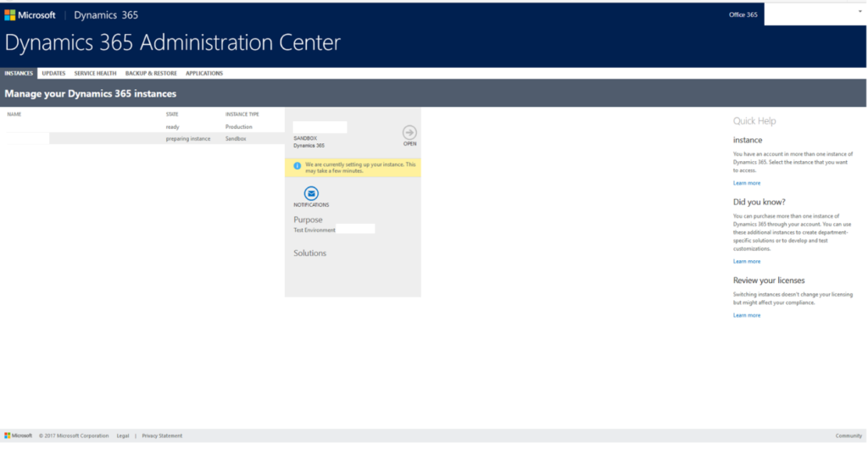Open the Notifications envelope icon
This screenshot has height=472, width=868.
pos(311,194)
